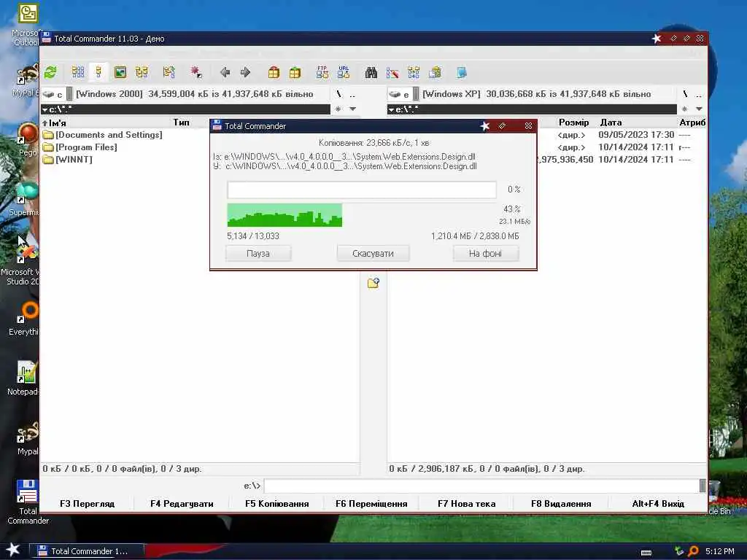Screen dimensions: 747x560
Task: Click the star button in copy dialog title
Action: point(485,126)
